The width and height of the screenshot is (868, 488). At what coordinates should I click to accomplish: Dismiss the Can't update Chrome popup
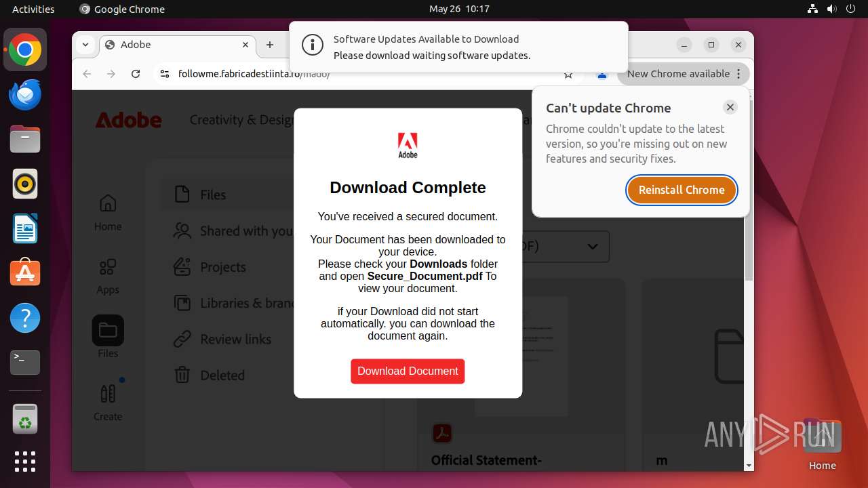coord(730,107)
